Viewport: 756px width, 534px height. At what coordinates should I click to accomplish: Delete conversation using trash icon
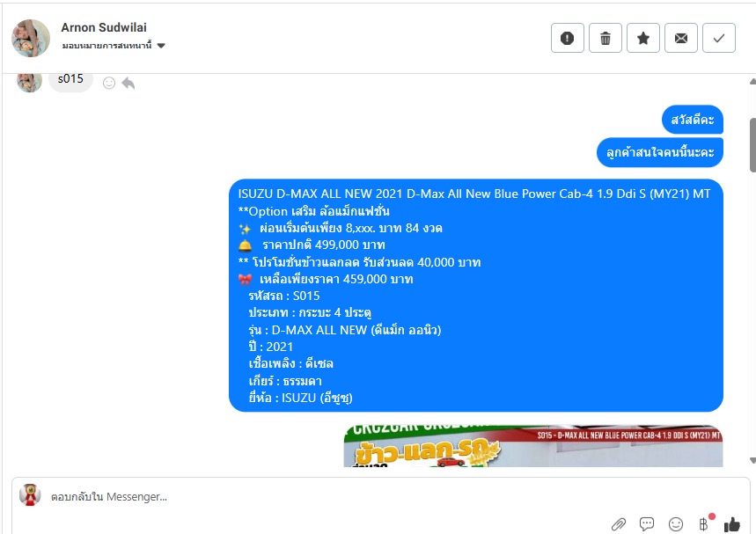click(606, 38)
